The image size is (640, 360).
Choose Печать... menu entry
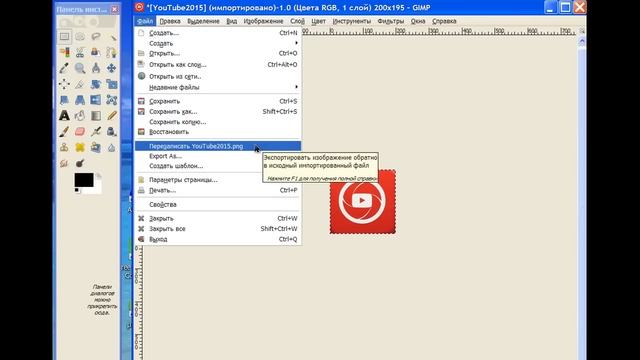(218, 190)
